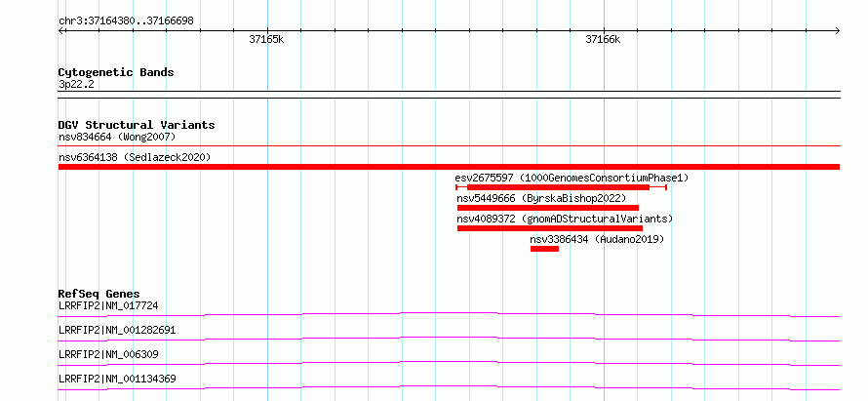The image size is (868, 401).
Task: Click the magenta NM_001282691 gene line
Action: [x=449, y=339]
